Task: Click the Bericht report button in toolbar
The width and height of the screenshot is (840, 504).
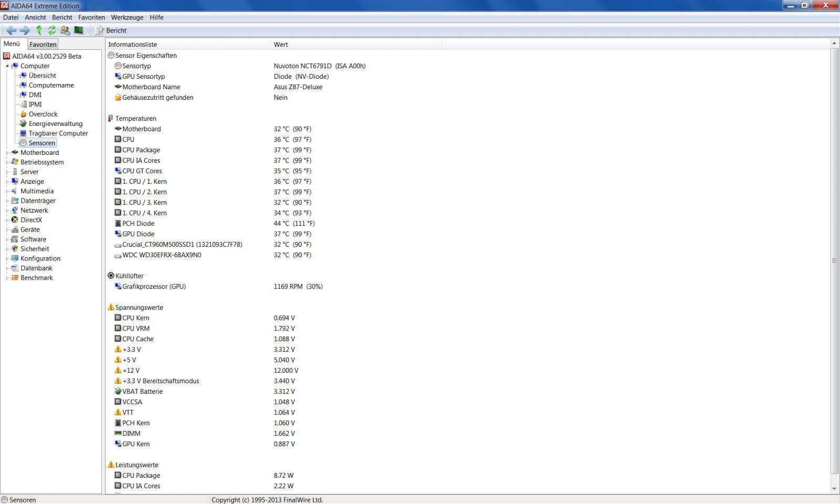Action: (x=111, y=30)
